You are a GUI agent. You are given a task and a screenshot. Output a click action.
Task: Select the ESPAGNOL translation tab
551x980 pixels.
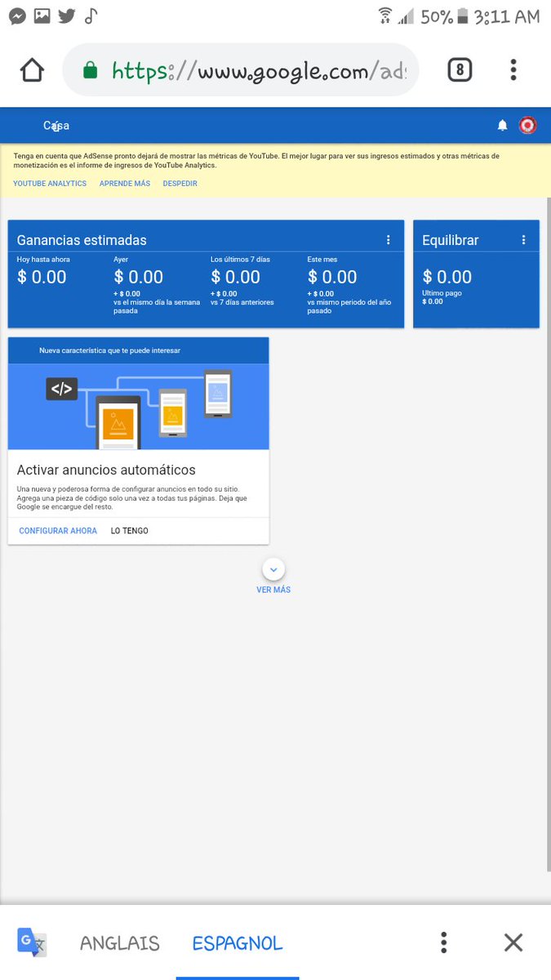(x=238, y=943)
